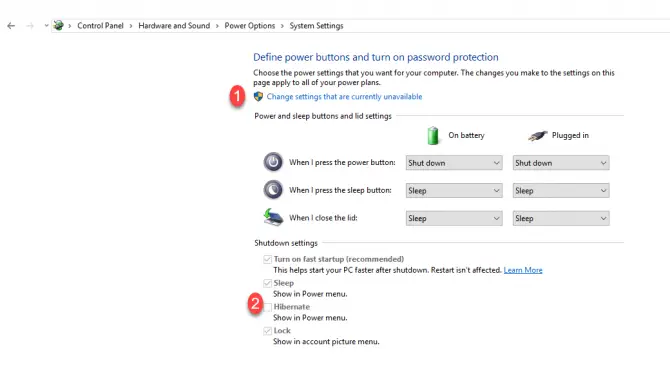Expand chevron after Control Panel breadcrumb

click(x=131, y=26)
